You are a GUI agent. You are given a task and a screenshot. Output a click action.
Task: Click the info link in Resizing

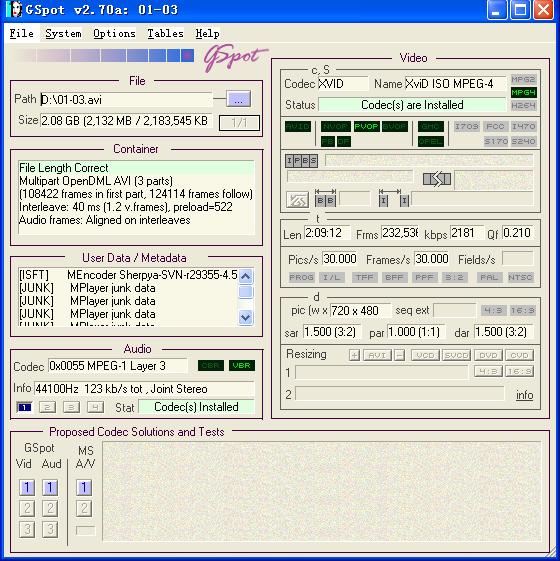(525, 395)
